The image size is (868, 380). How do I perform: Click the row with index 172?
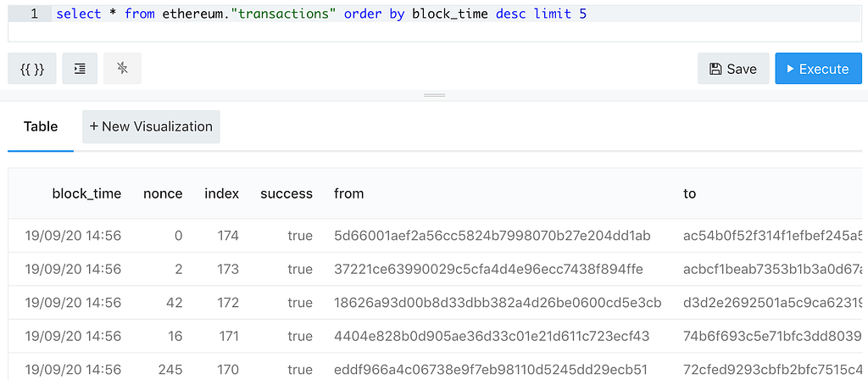435,303
